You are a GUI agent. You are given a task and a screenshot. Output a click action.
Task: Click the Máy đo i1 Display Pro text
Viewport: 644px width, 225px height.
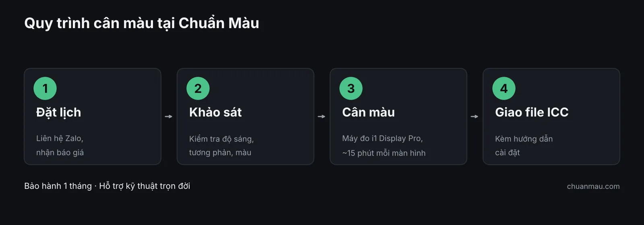382,139
